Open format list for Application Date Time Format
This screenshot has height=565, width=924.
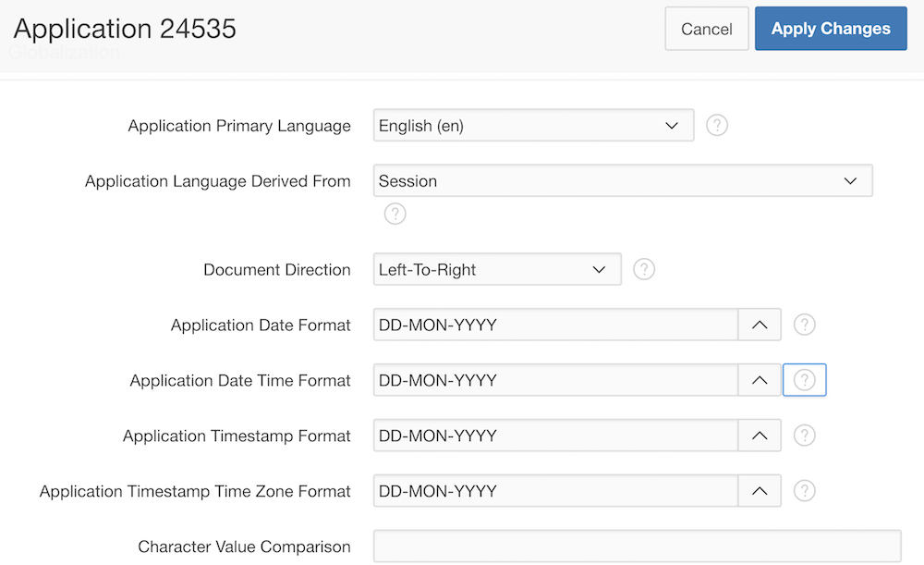(x=760, y=380)
